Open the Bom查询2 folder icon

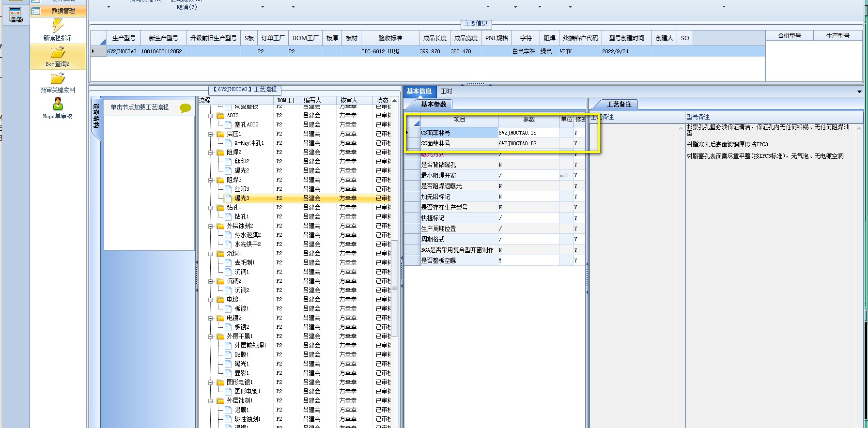tap(58, 52)
